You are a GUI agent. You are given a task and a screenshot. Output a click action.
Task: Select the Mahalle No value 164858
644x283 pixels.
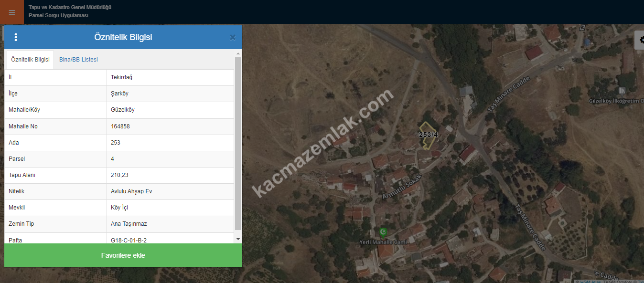(x=120, y=126)
